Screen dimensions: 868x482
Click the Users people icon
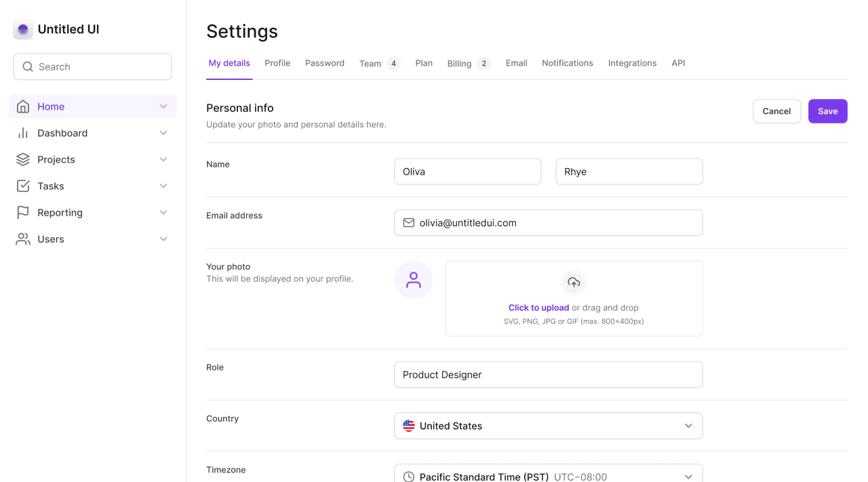pos(23,239)
